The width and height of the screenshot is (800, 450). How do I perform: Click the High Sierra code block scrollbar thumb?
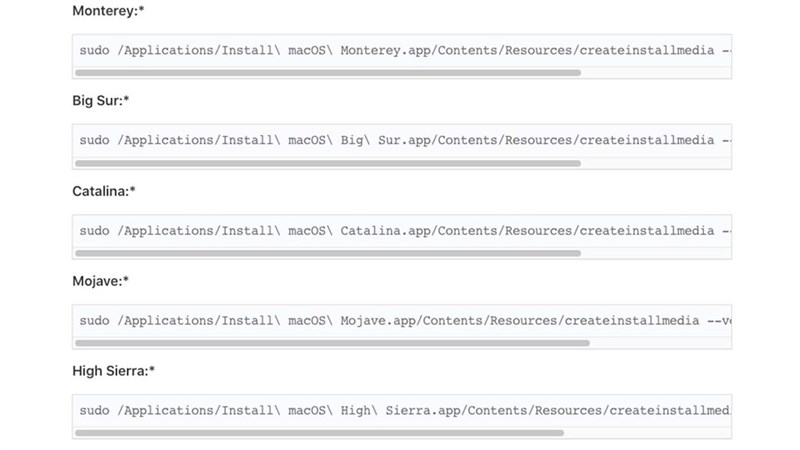tap(319, 433)
